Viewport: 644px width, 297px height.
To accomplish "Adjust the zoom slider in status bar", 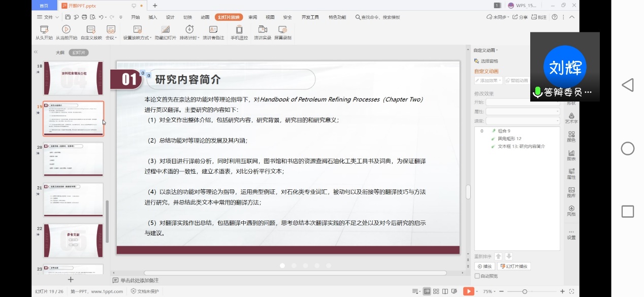I will pos(525,291).
